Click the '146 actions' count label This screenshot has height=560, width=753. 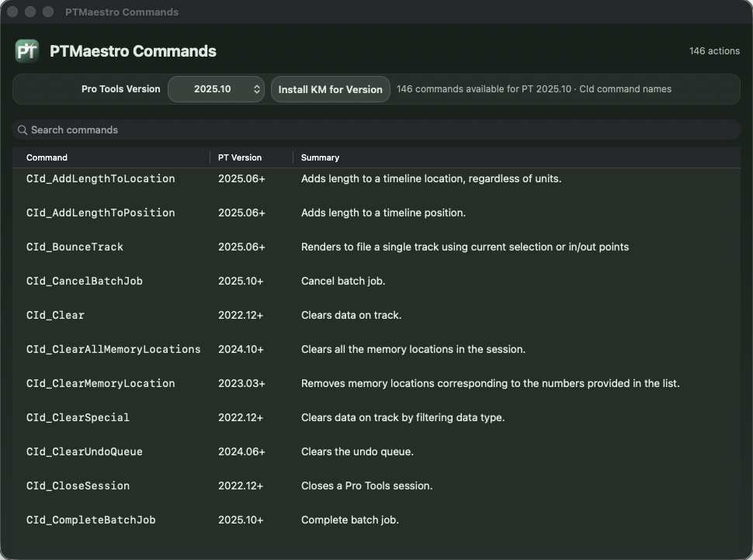tap(714, 51)
